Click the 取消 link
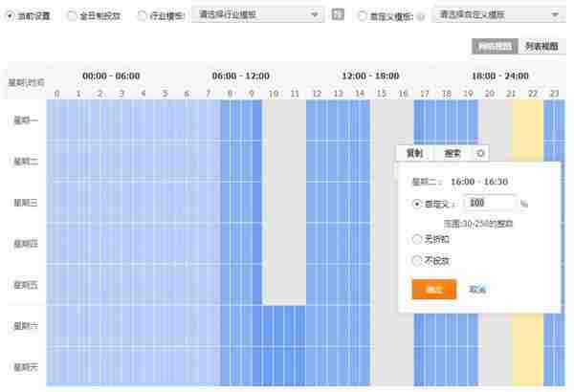 click(477, 290)
